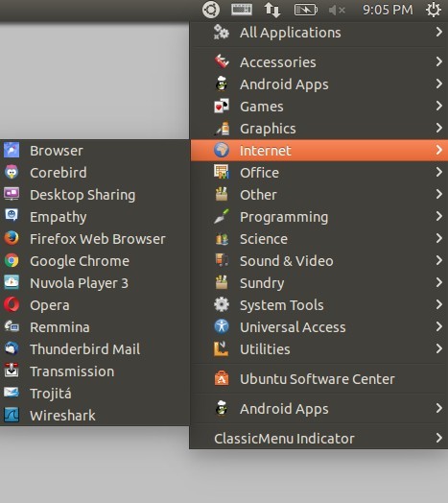The height and width of the screenshot is (503, 448).
Task: Click the 9:05 PM clock
Action: tap(388, 10)
